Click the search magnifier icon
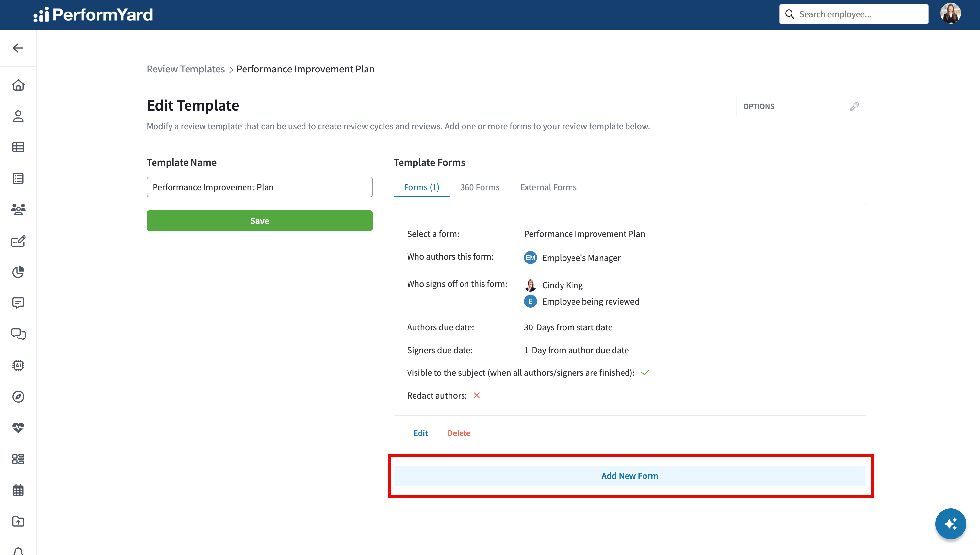The width and height of the screenshot is (980, 555). click(790, 14)
